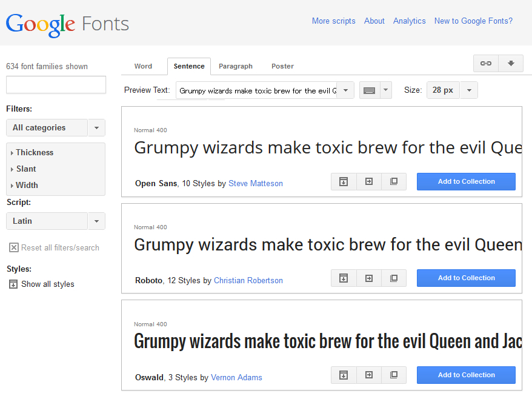Image resolution: width=532 pixels, height=396 pixels.
Task: Show all styles icon for Oswald
Action: pos(344,375)
